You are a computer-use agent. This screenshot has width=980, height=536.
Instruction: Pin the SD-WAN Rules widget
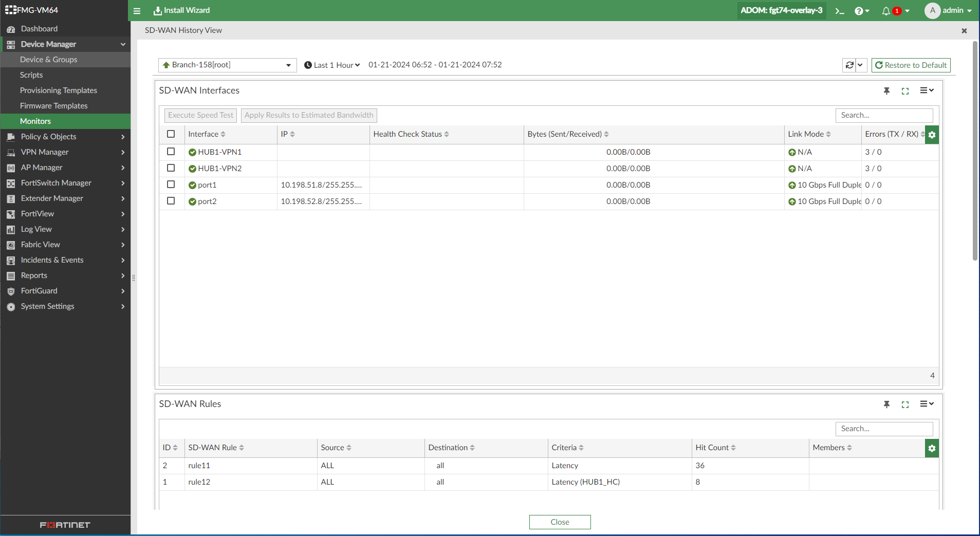click(x=886, y=404)
